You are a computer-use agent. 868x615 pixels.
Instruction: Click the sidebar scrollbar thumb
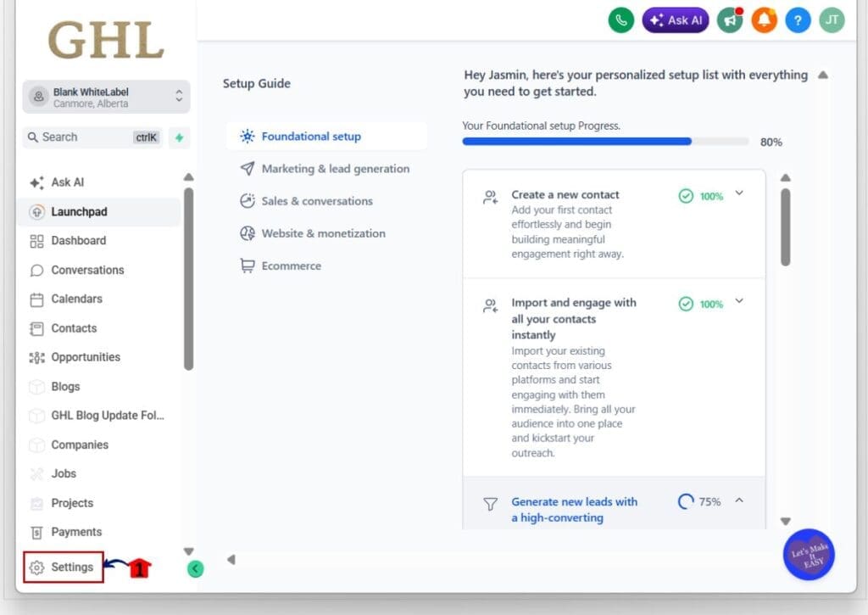[x=189, y=279]
